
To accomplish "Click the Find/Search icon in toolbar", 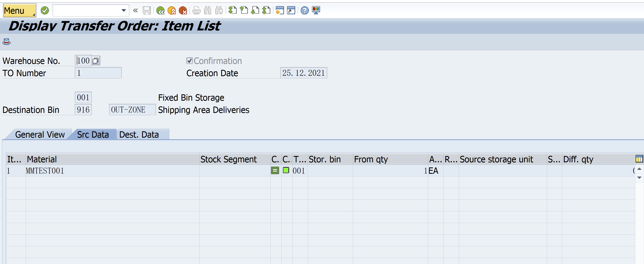I will (204, 9).
